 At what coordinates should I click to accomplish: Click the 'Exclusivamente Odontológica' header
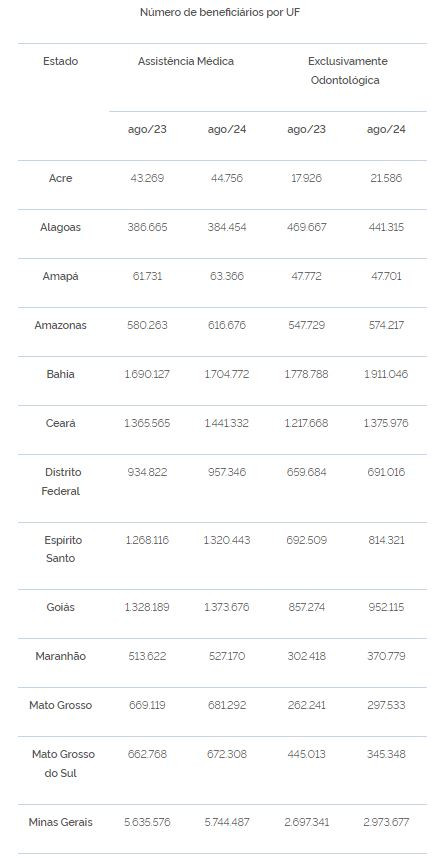click(346, 71)
